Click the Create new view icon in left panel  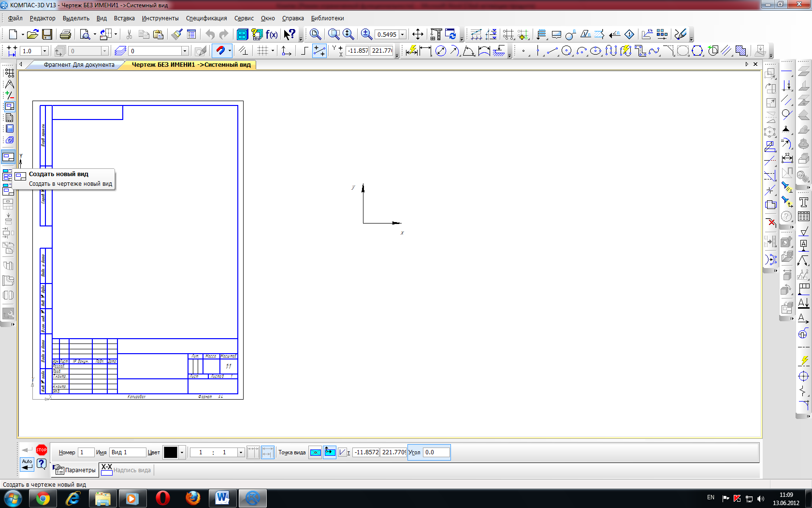tap(8, 157)
